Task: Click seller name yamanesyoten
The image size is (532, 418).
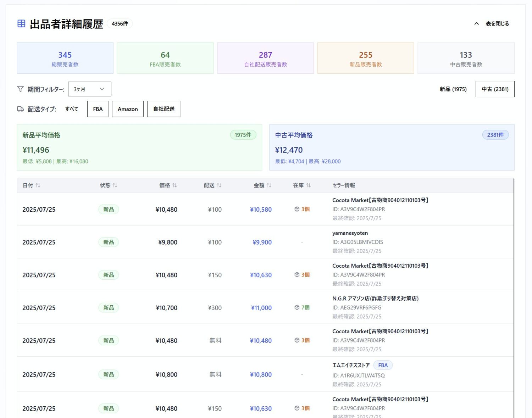Action: pyautogui.click(x=350, y=233)
